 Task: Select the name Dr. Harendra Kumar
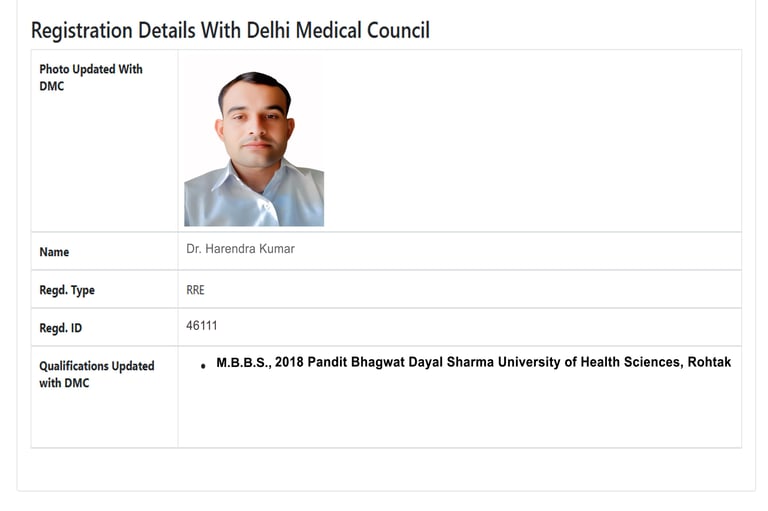pyautogui.click(x=240, y=249)
